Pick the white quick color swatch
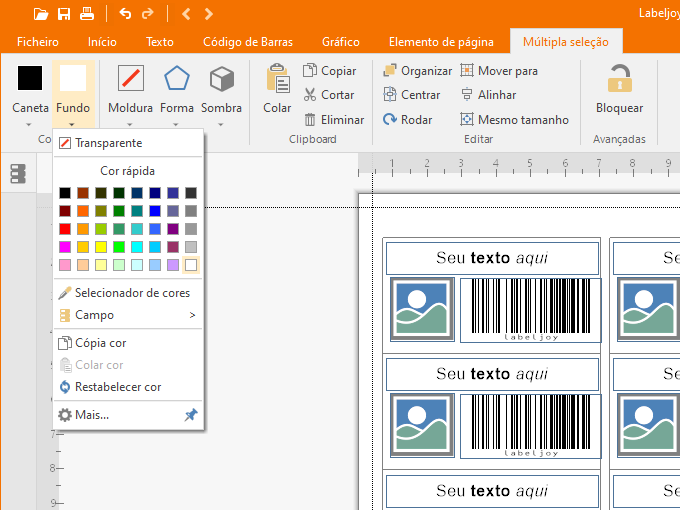This screenshot has height=510, width=680. click(x=191, y=265)
